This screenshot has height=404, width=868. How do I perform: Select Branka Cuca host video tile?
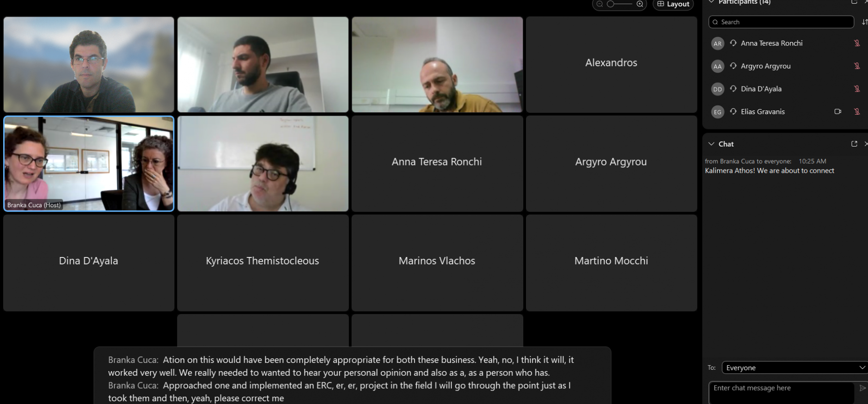click(x=89, y=164)
